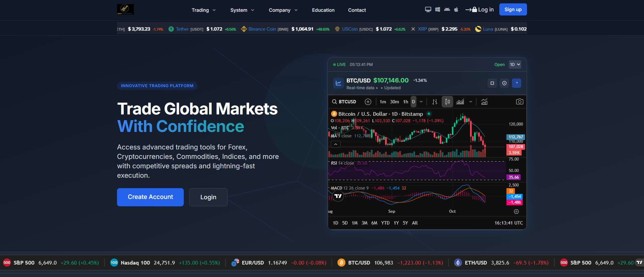Open chart settings hexagon gear icon
The width and height of the screenshot is (644, 277).
pos(516,212)
